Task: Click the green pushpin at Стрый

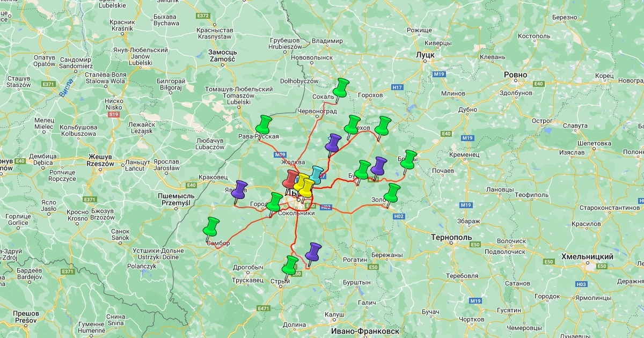Action: [x=290, y=264]
